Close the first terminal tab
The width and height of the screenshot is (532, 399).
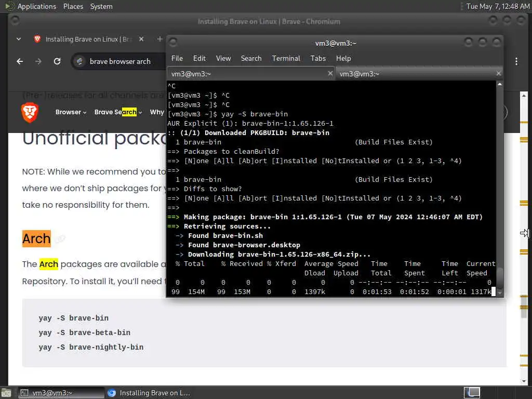pos(330,73)
